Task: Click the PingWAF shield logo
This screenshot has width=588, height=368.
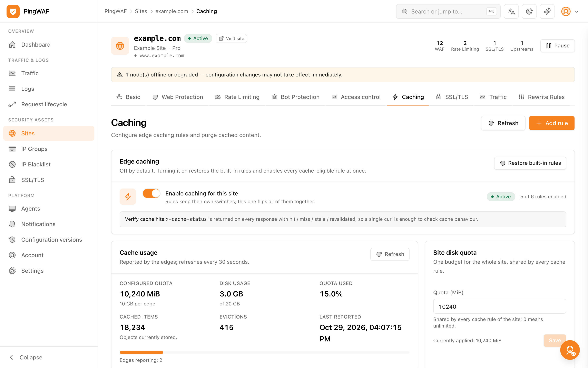Action: pyautogui.click(x=13, y=11)
